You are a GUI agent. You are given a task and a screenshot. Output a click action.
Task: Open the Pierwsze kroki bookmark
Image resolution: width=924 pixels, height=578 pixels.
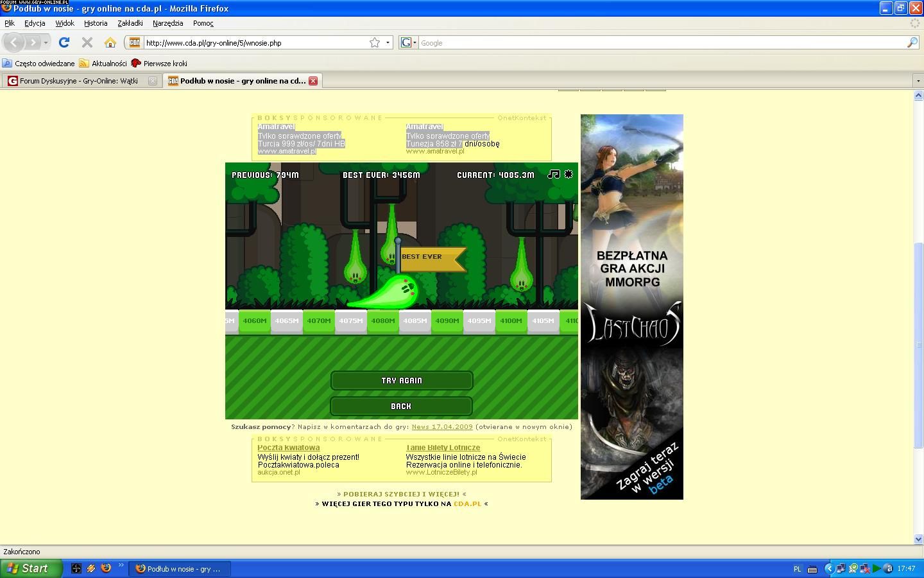click(159, 64)
